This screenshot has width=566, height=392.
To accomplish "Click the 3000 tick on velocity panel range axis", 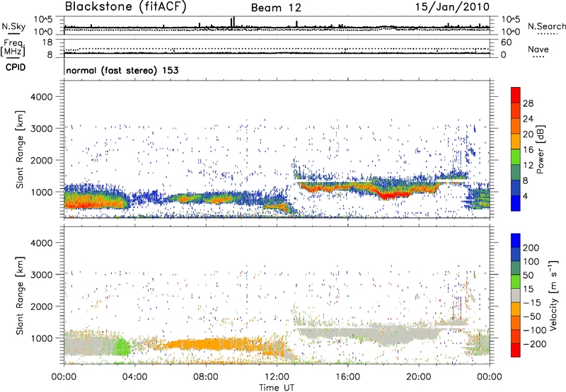I will coord(42,275).
